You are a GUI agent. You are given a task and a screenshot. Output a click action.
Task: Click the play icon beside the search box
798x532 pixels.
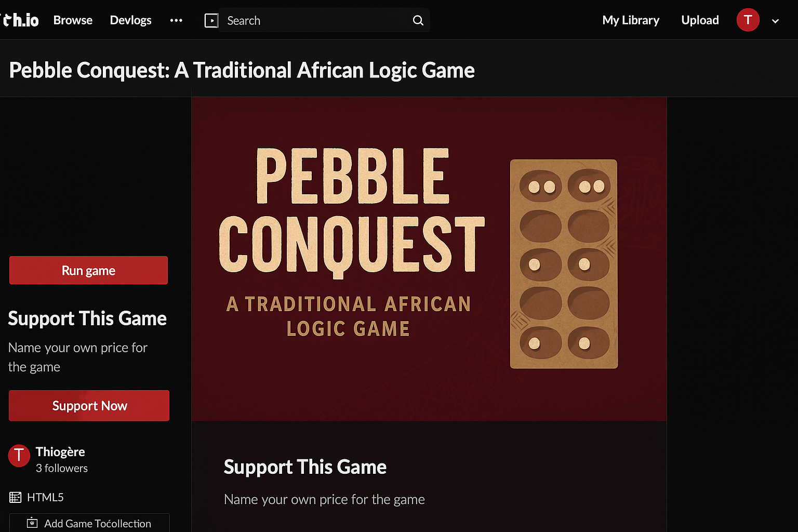[x=211, y=20]
